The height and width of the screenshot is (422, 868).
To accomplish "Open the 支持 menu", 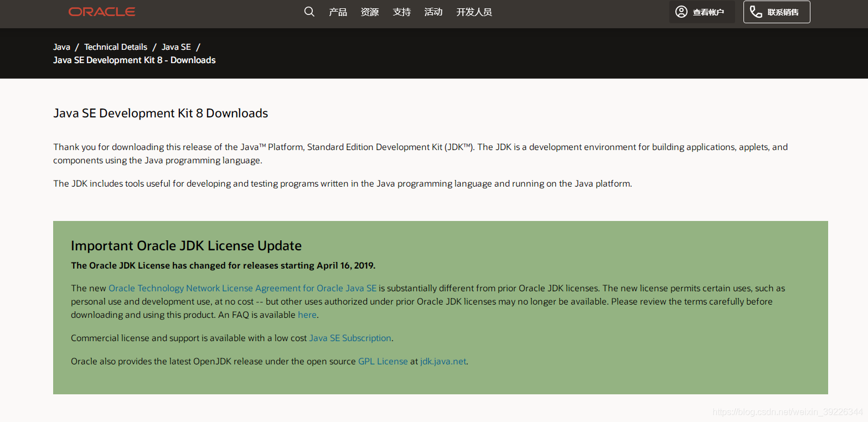I will coord(402,12).
